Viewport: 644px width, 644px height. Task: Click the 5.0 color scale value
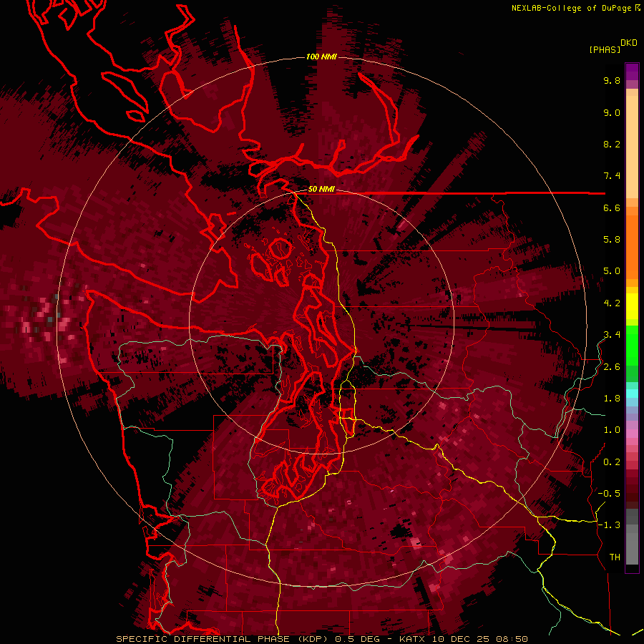[612, 271]
